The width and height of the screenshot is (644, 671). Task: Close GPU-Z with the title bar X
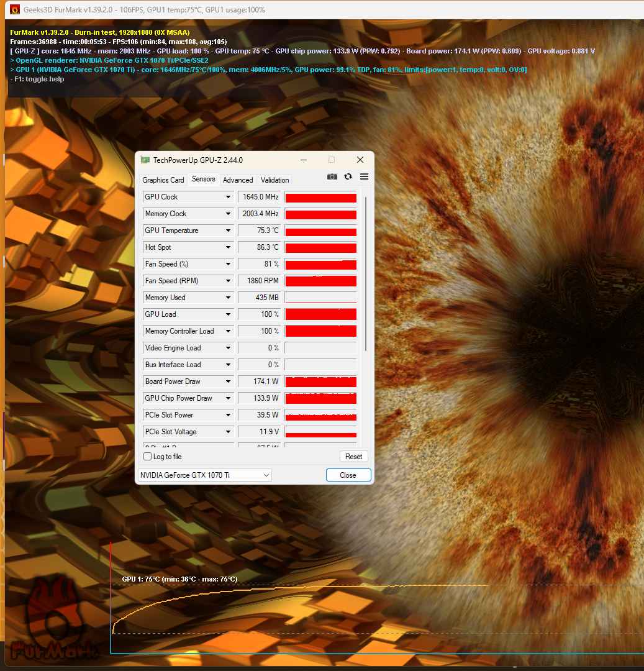(x=360, y=160)
